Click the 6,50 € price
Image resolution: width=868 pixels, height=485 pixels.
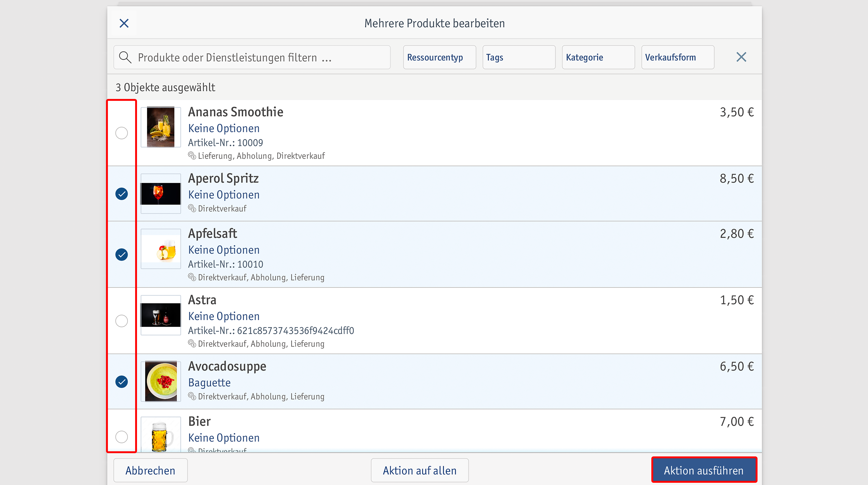[737, 366]
